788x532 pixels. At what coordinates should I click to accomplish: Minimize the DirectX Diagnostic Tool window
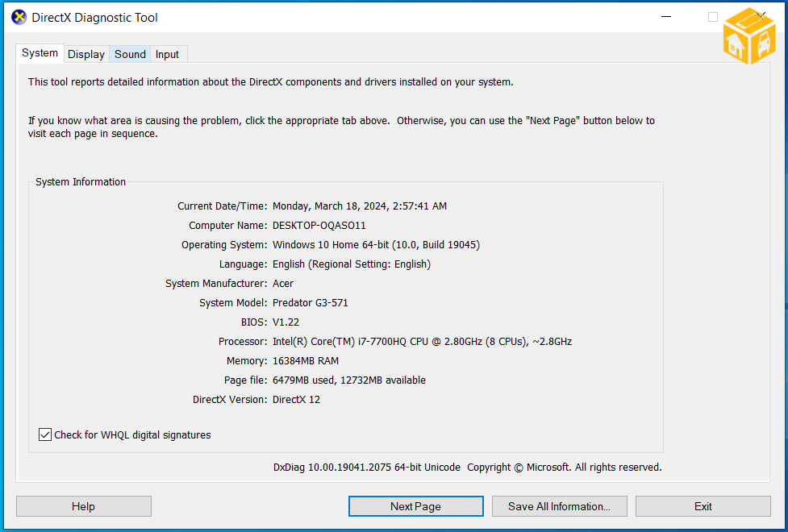pos(666,17)
